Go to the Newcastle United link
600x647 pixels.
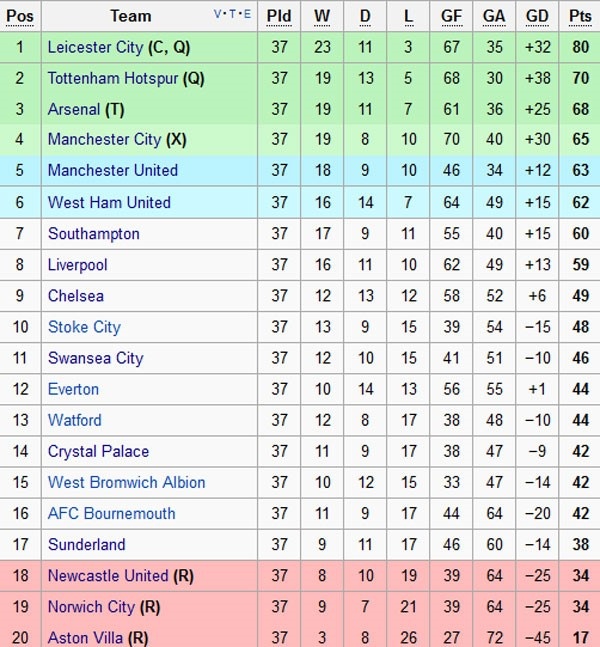pyautogui.click(x=108, y=576)
